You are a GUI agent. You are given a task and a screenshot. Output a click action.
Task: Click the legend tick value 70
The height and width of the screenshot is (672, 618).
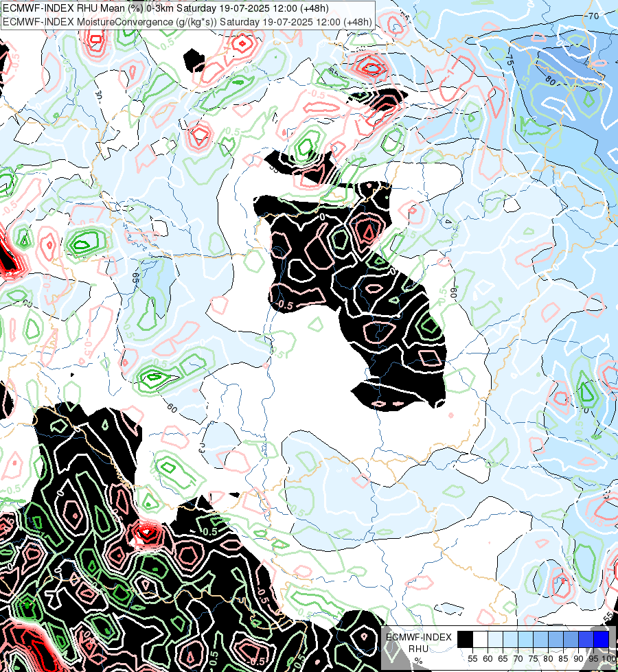pyautogui.click(x=518, y=659)
